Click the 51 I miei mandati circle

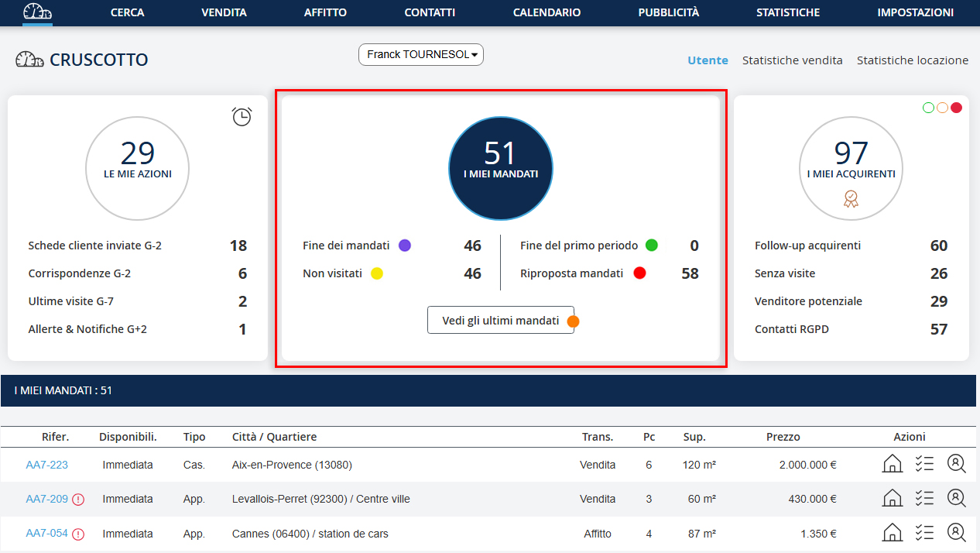[x=501, y=169]
